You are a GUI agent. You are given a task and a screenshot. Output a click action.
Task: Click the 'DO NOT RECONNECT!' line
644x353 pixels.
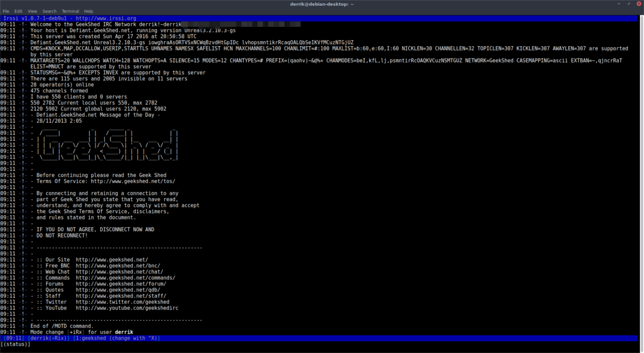tap(62, 236)
